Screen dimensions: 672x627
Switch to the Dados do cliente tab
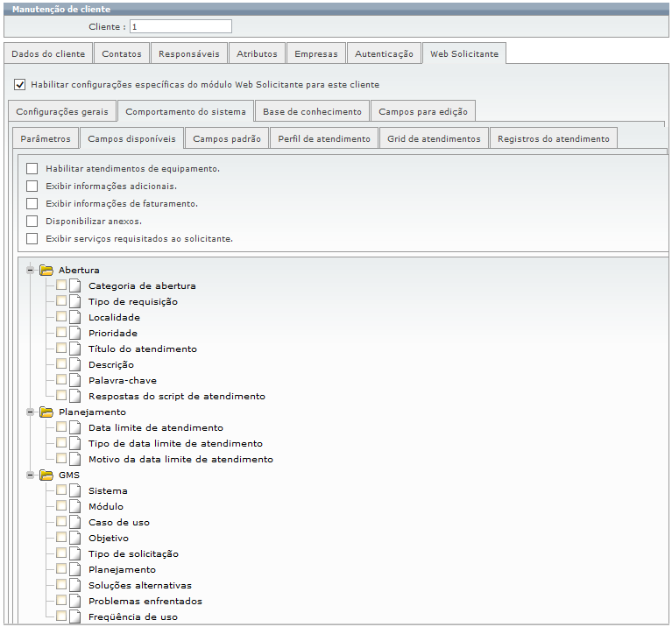click(x=48, y=53)
